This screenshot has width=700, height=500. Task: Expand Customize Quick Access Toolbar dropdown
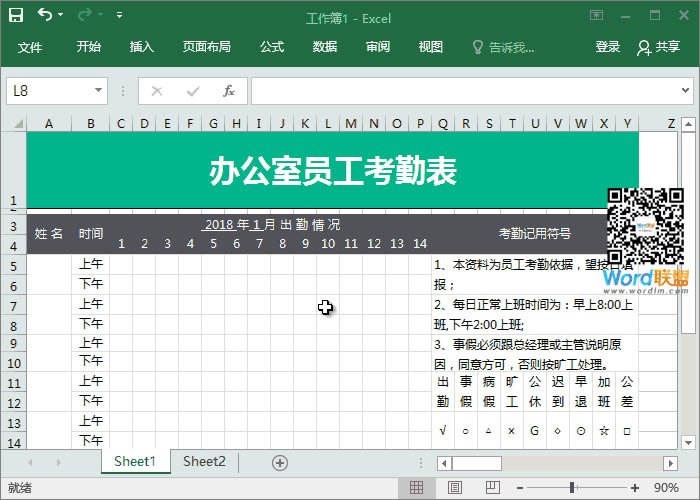[120, 16]
